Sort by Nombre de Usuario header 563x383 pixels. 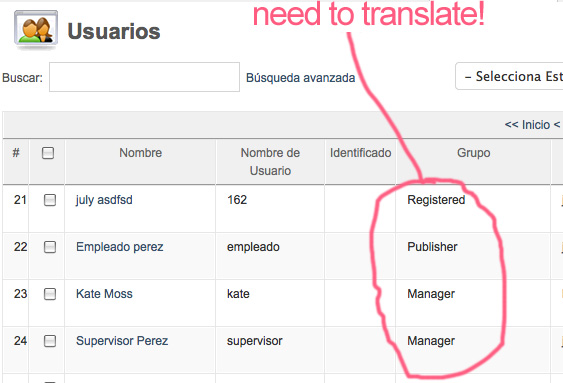270,162
